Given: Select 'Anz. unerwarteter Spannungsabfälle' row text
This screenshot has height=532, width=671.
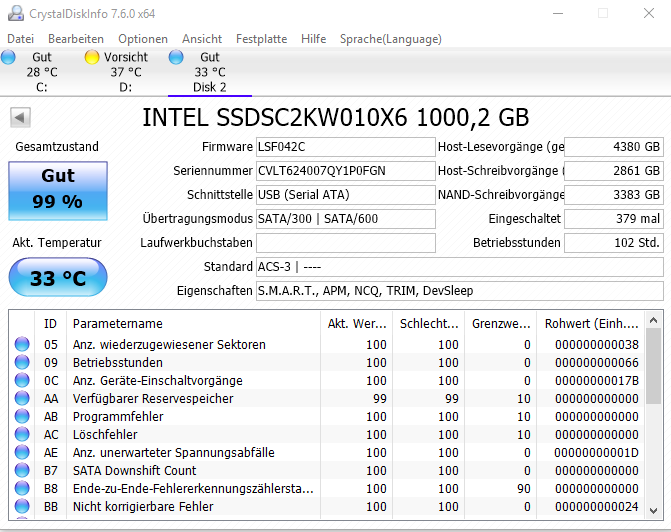Looking at the screenshot, I should click(x=173, y=452).
